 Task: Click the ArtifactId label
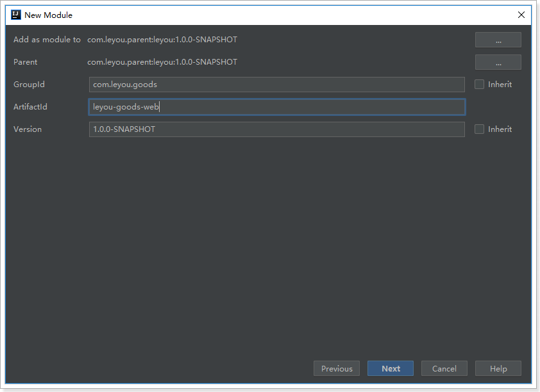pyautogui.click(x=30, y=107)
